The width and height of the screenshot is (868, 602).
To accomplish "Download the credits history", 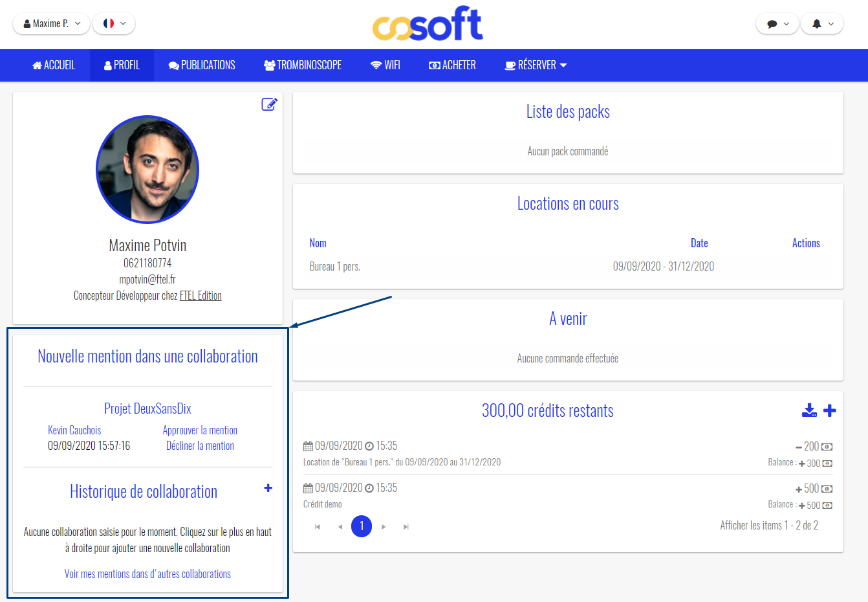I will (x=809, y=410).
